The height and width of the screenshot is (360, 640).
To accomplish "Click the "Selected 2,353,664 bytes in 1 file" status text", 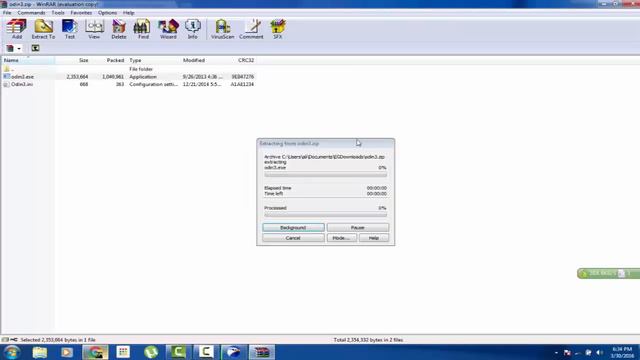I will click(x=58, y=340).
